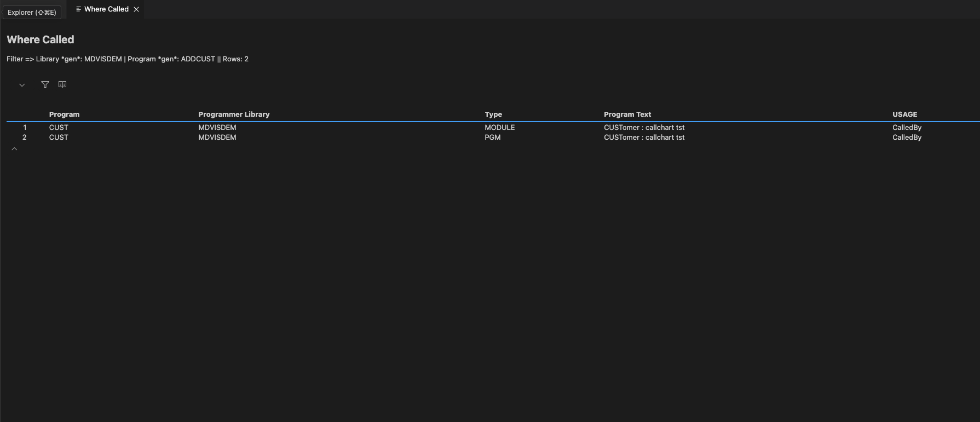Screen dimensions: 980x422
Task: Select CUST in the MODULE row
Action: coord(59,128)
